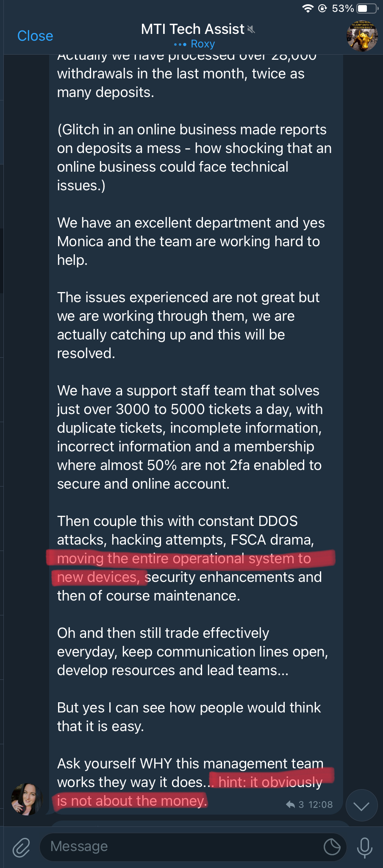Open the 3 replies count
The width and height of the screenshot is (383, 868).
pos(301,804)
